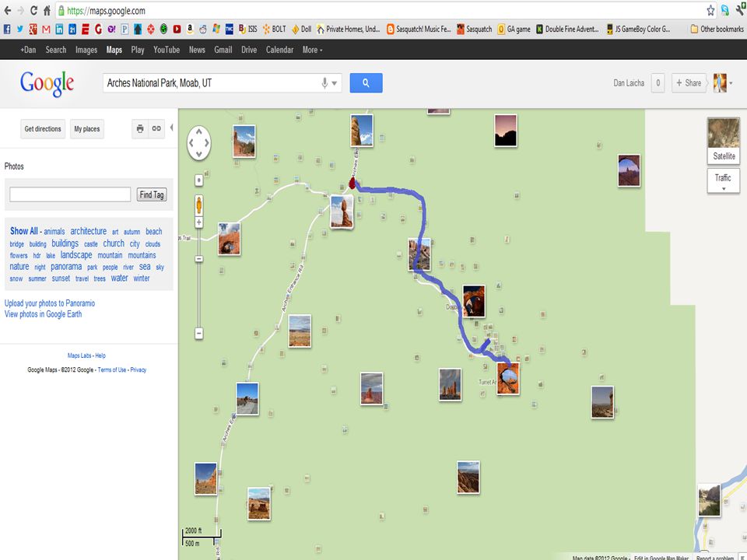This screenshot has height=560, width=747.
Task: Bookmark this page with the star icon
Action: [x=710, y=10]
